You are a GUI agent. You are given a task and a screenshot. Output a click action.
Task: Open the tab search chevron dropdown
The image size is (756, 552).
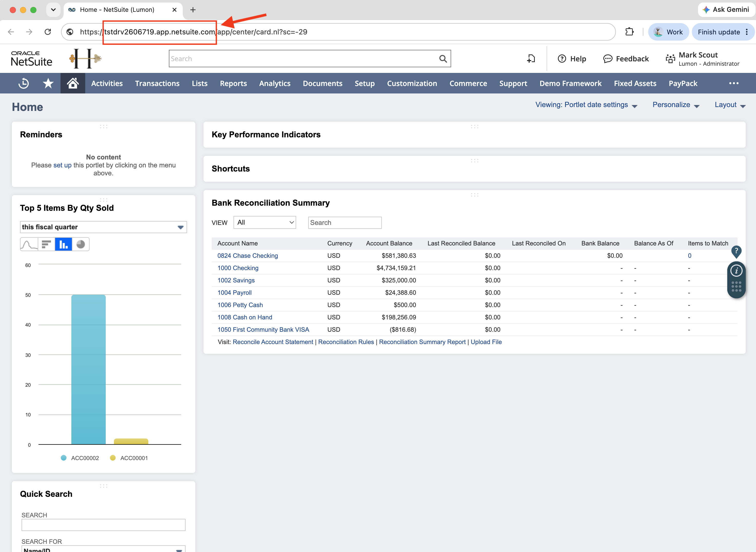(53, 10)
